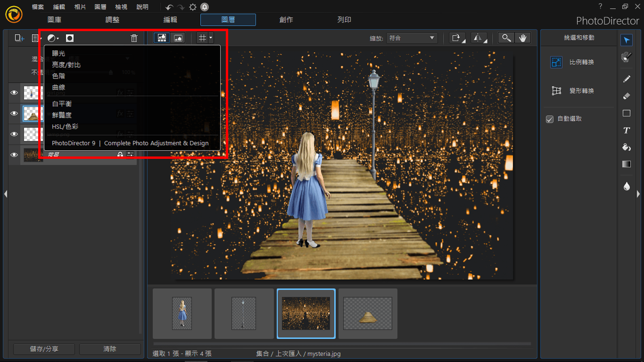The height and width of the screenshot is (362, 644).
Task: Collapse the right panel arrow
Action: 638,194
